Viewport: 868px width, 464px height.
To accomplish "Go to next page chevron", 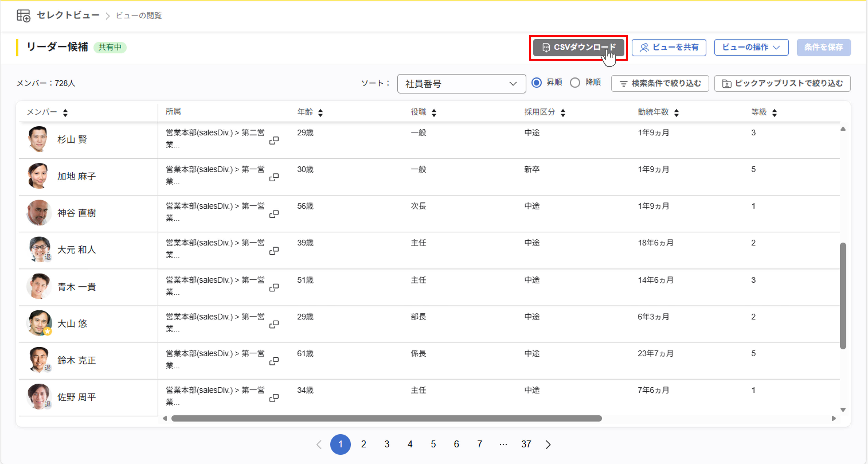I will point(548,444).
